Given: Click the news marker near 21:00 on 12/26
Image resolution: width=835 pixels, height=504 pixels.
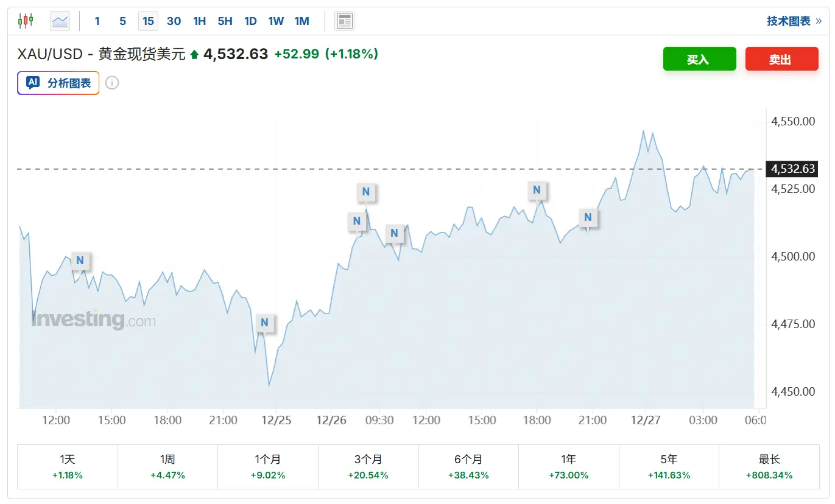Looking at the screenshot, I should [x=588, y=217].
